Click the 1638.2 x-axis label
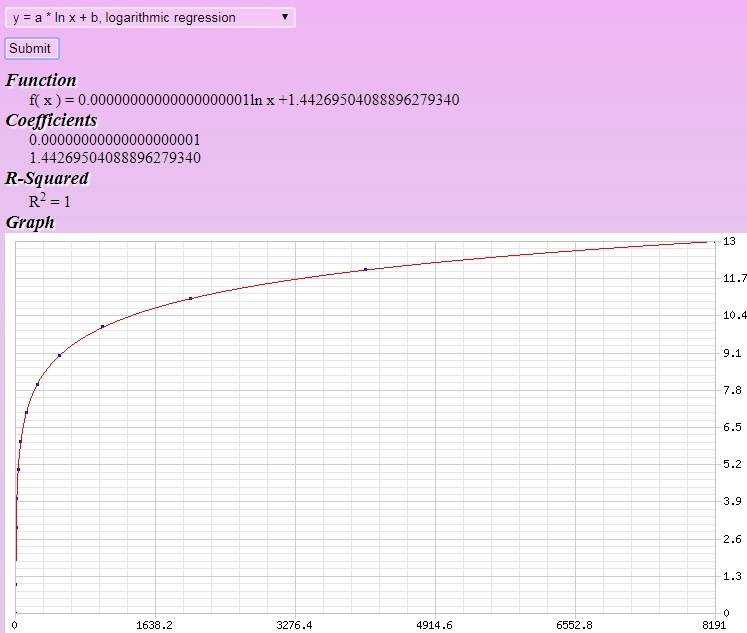The width and height of the screenshot is (747, 633). click(154, 625)
